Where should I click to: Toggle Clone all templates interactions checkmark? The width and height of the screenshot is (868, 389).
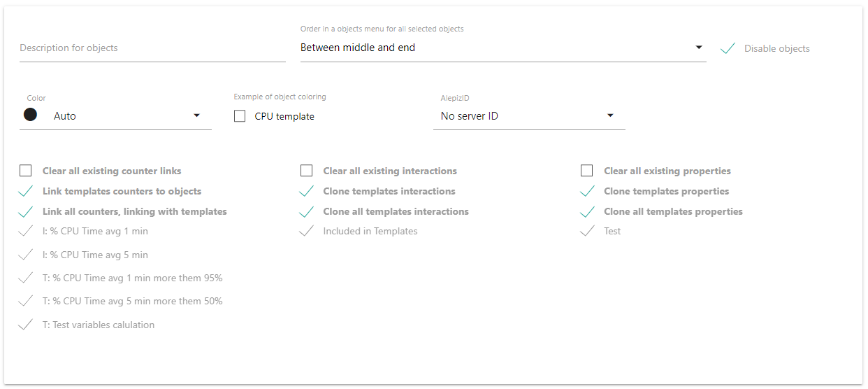[x=306, y=211]
